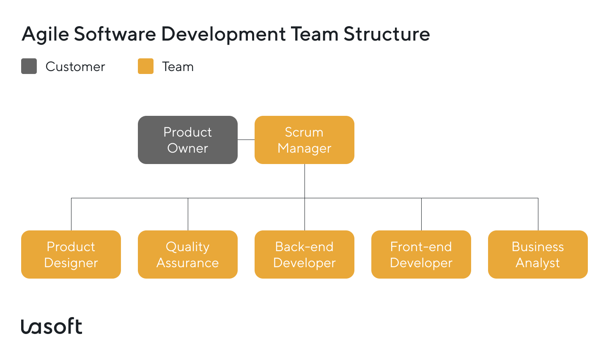Click the Product Designer node

[x=71, y=254]
